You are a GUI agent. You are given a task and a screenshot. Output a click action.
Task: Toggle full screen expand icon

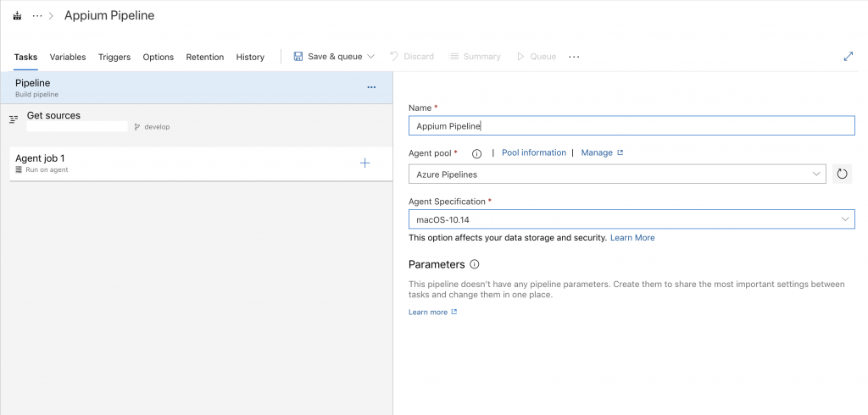(848, 57)
